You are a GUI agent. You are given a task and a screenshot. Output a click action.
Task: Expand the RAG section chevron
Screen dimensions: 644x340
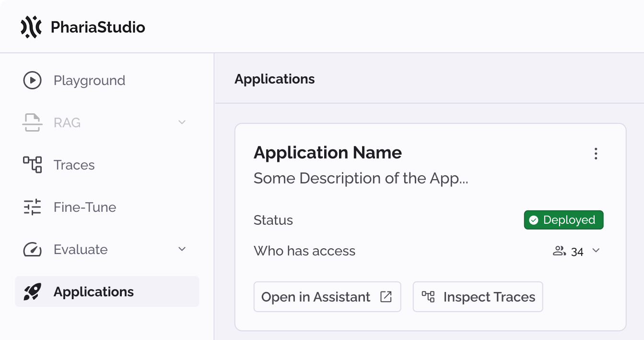tap(182, 122)
